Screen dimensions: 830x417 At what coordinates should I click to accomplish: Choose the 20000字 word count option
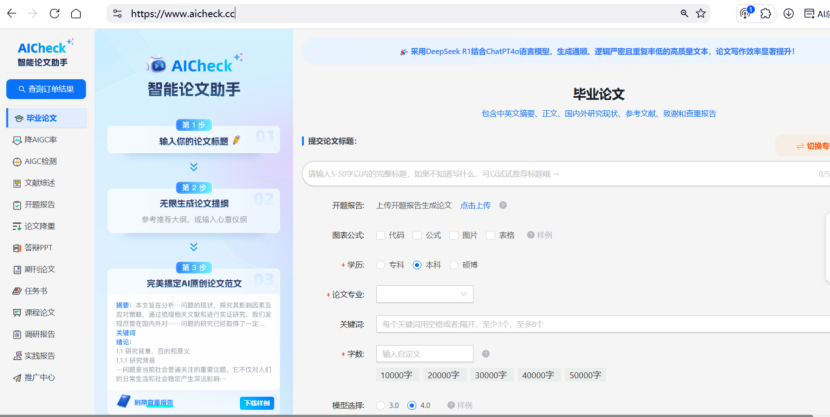tap(444, 375)
